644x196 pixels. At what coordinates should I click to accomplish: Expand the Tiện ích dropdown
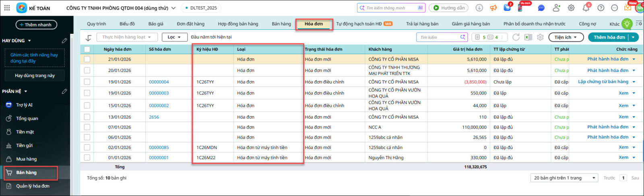[566, 37]
